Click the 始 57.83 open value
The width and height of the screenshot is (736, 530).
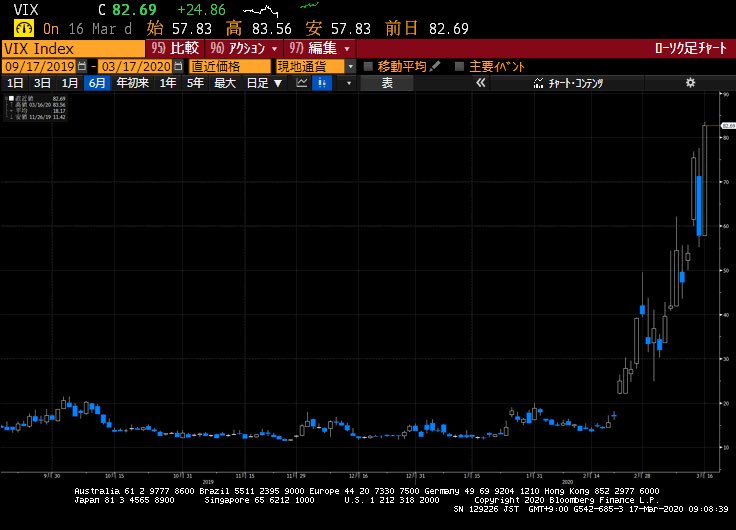point(179,29)
